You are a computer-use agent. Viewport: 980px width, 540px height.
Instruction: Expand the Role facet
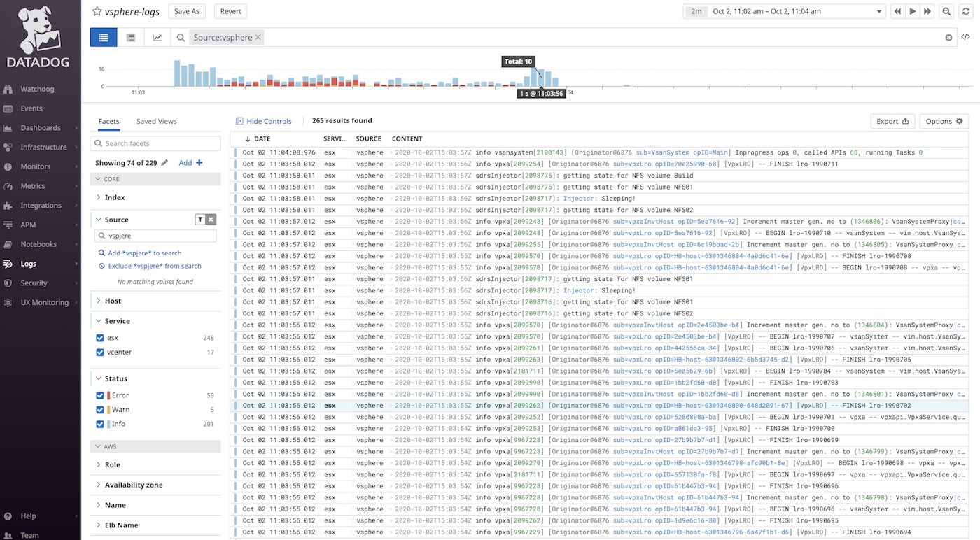(x=113, y=465)
